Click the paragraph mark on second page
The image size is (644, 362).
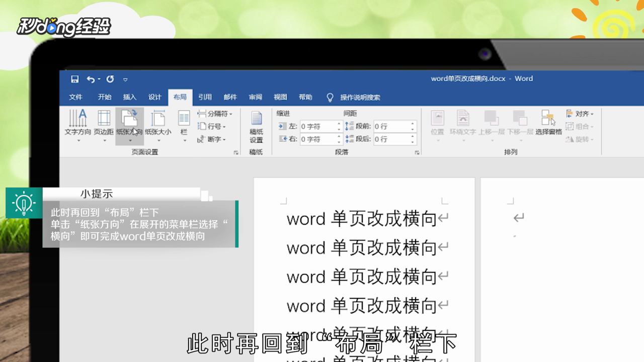click(x=519, y=218)
